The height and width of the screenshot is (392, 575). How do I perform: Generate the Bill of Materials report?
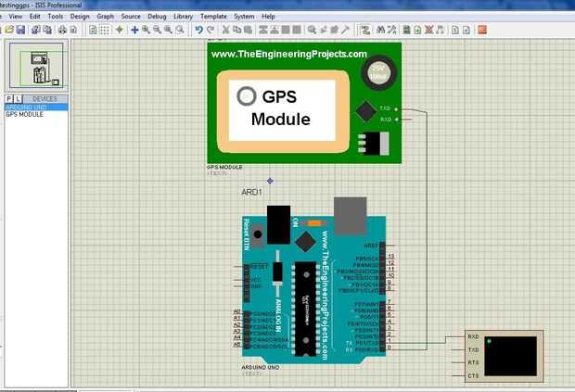tap(455, 30)
